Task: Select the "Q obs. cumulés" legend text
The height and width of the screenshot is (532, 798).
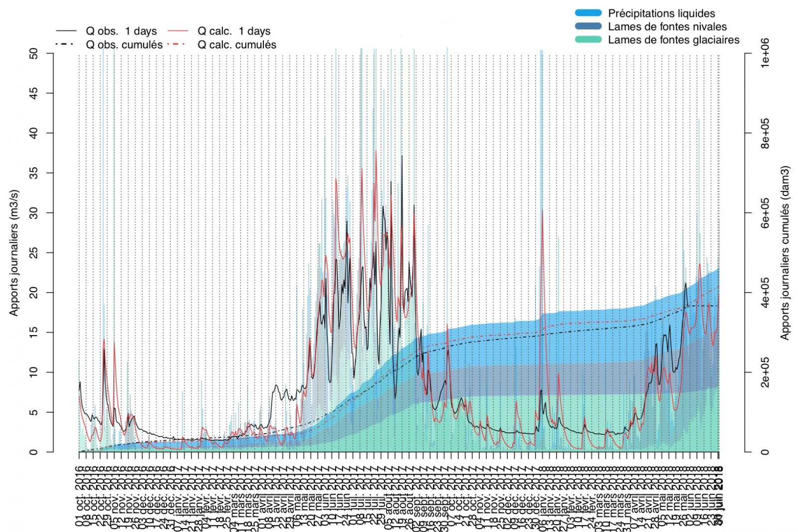Action: [x=124, y=44]
